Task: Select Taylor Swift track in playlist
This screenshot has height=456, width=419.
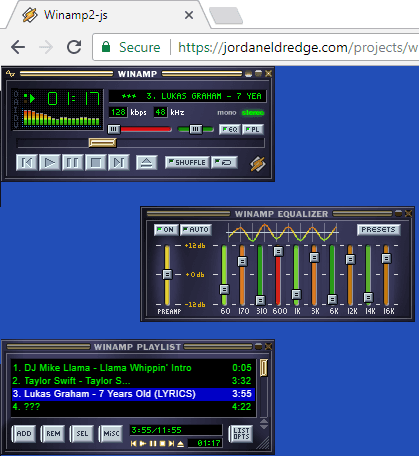Action: (x=133, y=381)
